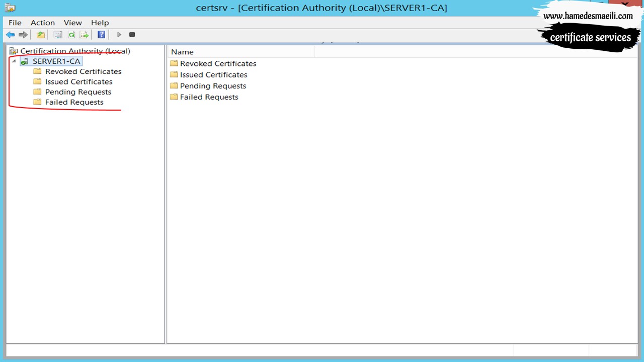Click Issued Certificates folder icon in right pane
The height and width of the screenshot is (362, 644).
(x=174, y=74)
